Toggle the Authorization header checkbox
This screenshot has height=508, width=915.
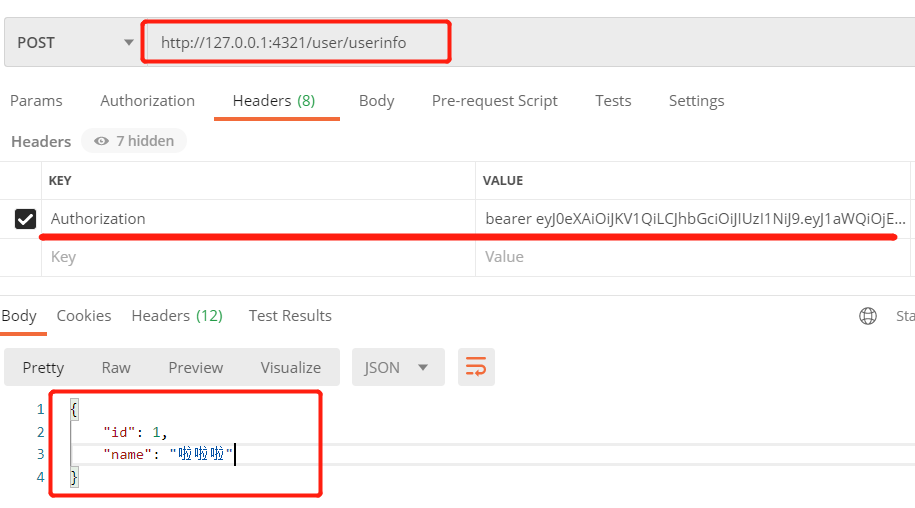[26, 219]
